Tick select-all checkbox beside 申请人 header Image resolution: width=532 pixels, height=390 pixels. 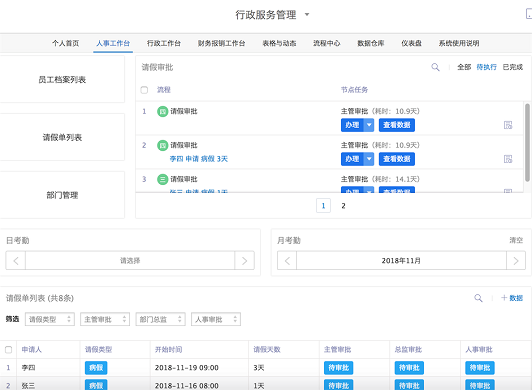click(x=8, y=350)
